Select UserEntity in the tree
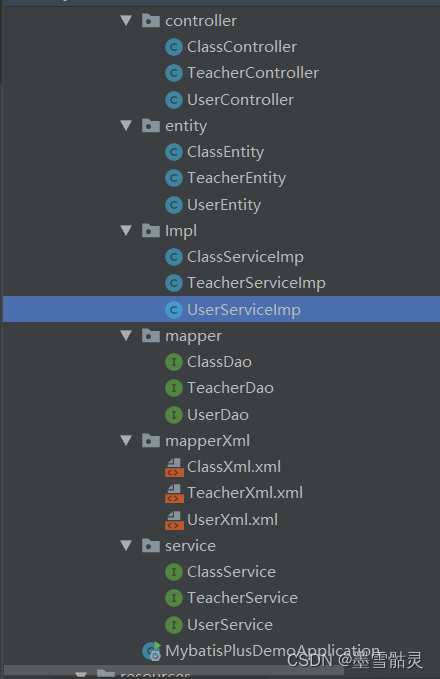 tap(224, 205)
